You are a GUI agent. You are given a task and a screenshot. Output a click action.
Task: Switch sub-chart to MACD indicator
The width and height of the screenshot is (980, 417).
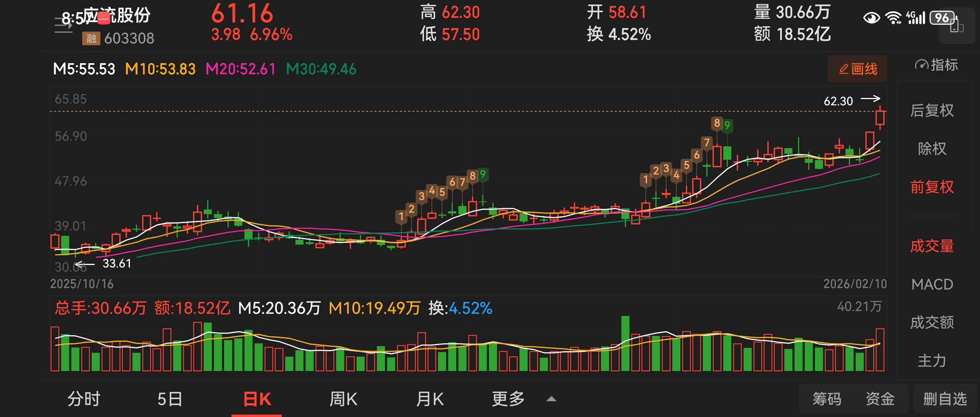(932, 284)
